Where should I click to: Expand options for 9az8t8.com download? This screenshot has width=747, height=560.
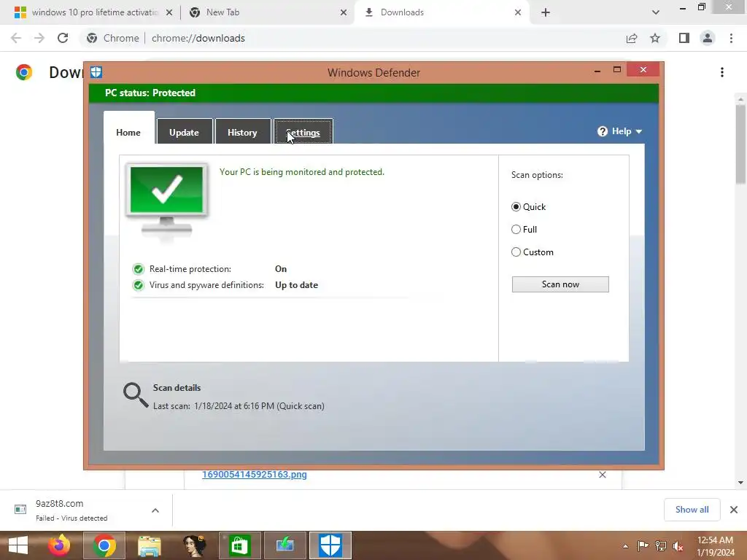point(155,510)
